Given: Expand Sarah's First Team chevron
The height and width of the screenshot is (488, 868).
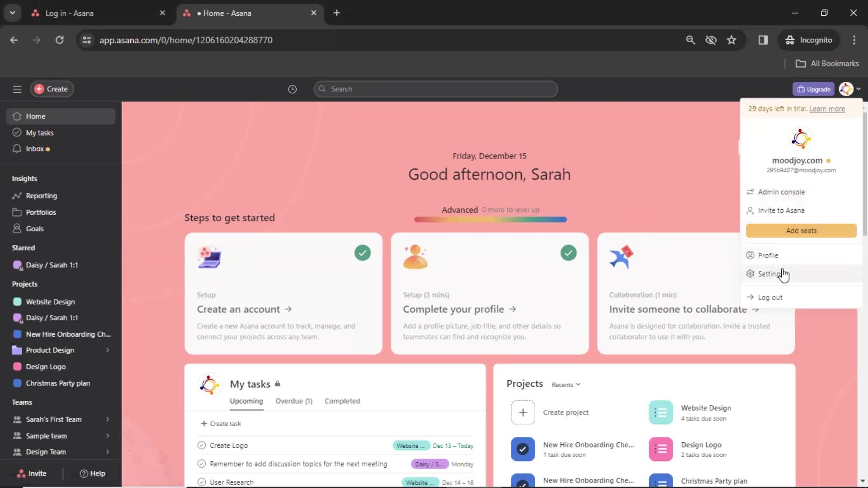Looking at the screenshot, I should 108,419.
